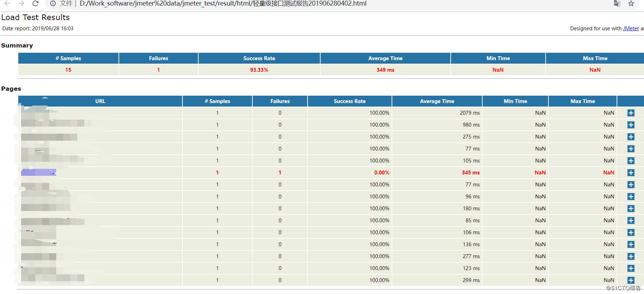Click the Pages Max Time column header
This screenshot has height=294, width=644.
click(582, 101)
